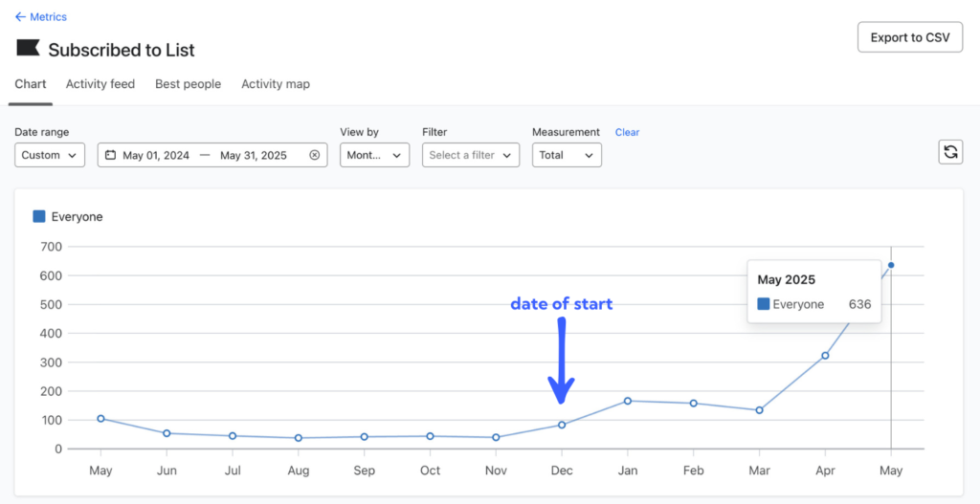This screenshot has width=980, height=504.
Task: Click the Export to CSV button
Action: point(909,37)
